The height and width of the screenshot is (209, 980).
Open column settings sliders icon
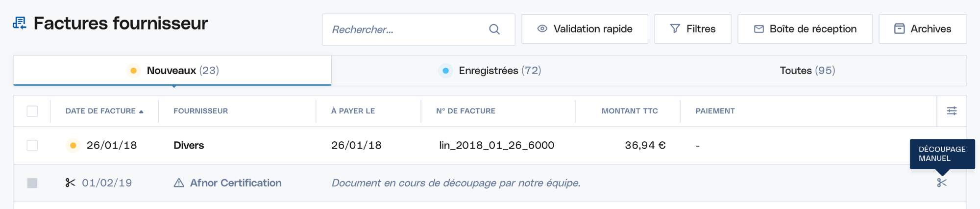tap(952, 111)
